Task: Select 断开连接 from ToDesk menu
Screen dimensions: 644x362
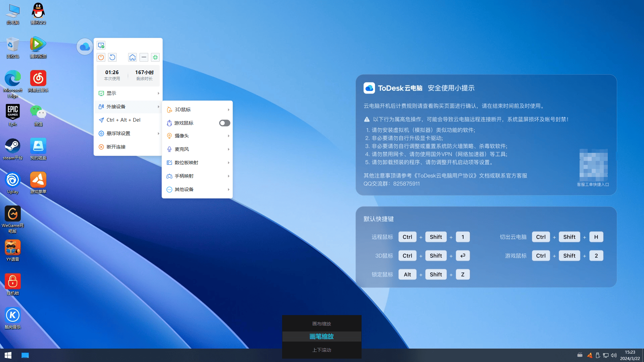Action: tap(116, 146)
